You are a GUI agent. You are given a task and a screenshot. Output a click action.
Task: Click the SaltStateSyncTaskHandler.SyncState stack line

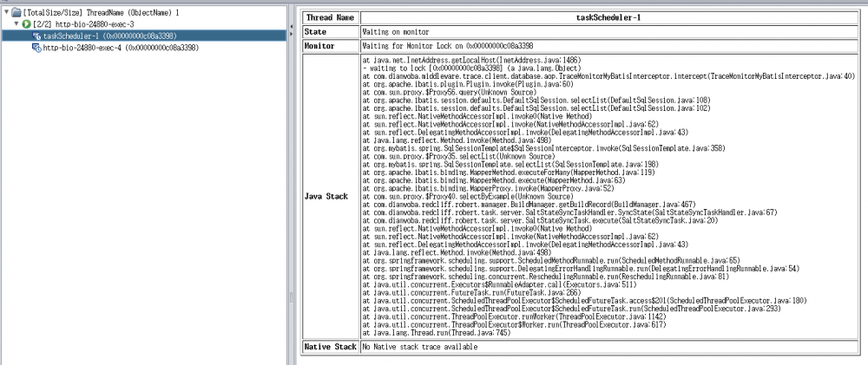[x=569, y=212]
